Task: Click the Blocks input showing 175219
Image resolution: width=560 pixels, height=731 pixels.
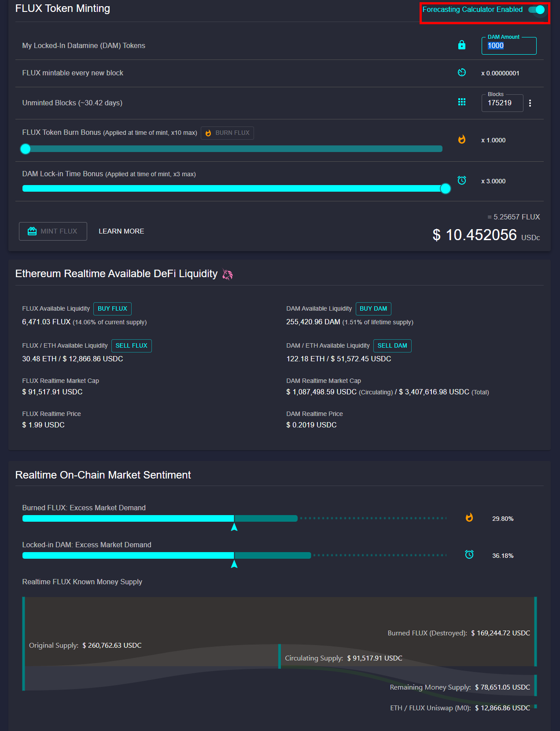Action: pyautogui.click(x=502, y=103)
